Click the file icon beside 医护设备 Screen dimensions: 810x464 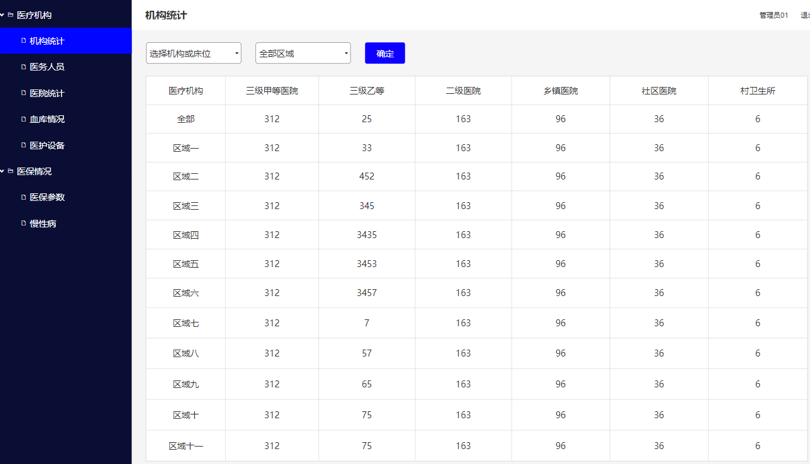[24, 145]
